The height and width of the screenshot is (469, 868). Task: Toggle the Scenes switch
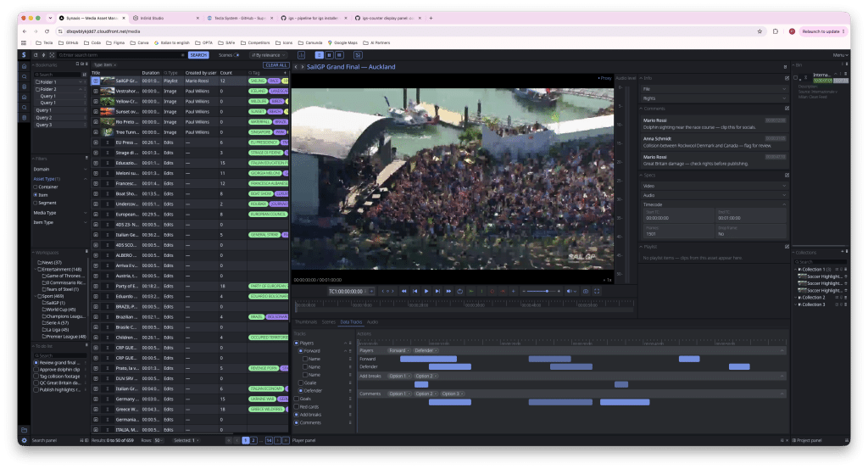[237, 55]
